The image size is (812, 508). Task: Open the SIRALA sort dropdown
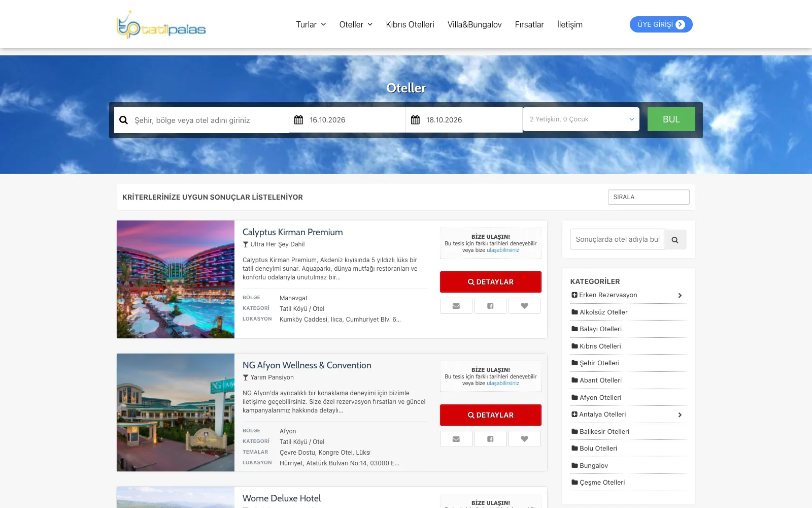649,197
